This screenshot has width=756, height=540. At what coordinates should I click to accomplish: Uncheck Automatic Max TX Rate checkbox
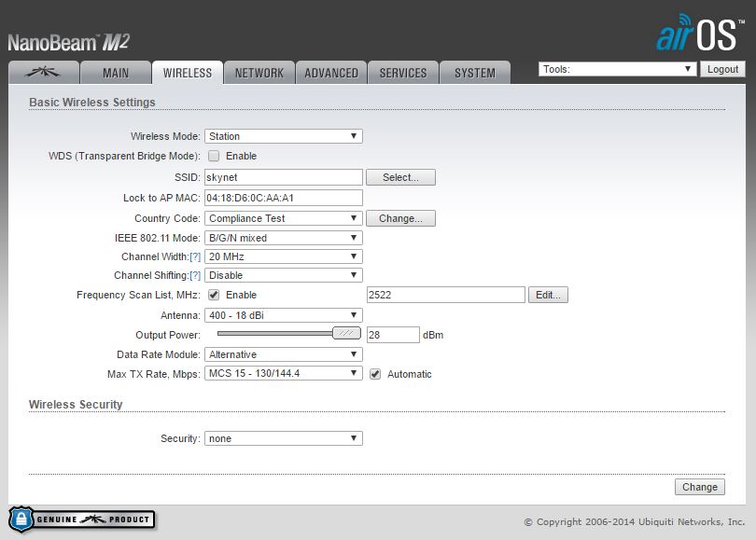coord(375,374)
